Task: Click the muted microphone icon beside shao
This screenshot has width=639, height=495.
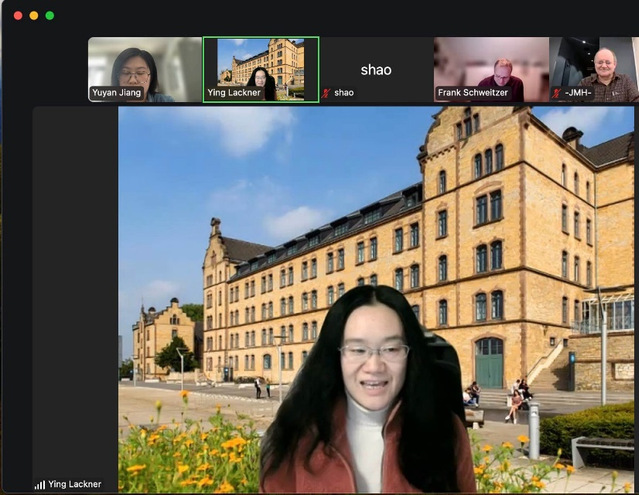Action: (326, 93)
